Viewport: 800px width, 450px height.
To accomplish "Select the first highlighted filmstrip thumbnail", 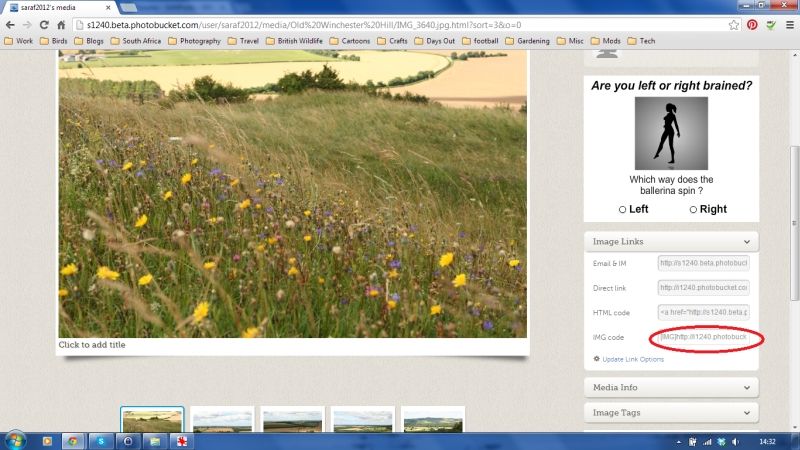I will [152, 420].
